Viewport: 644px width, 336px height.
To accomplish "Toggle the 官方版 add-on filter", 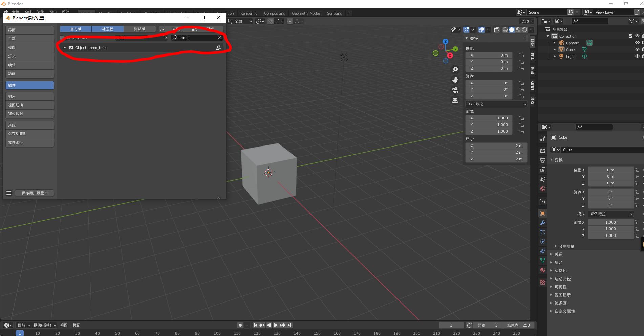I will coord(76,29).
